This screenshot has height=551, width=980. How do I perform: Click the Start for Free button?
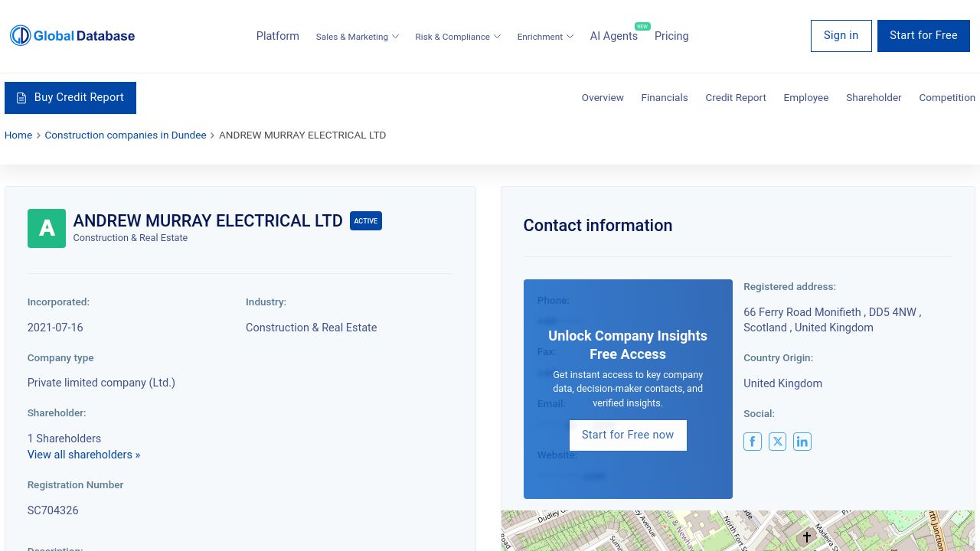[x=923, y=36]
